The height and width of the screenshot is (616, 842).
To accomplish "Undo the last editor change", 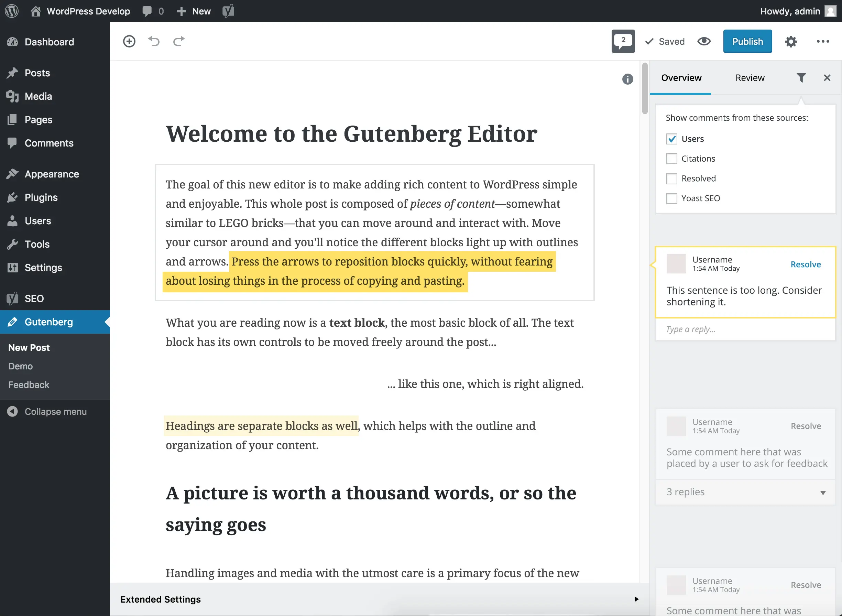I will point(154,41).
